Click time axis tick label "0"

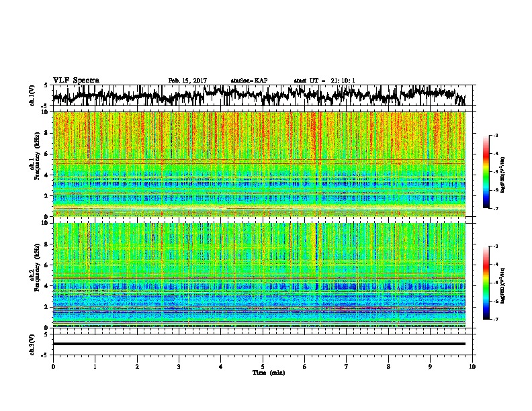point(53,367)
